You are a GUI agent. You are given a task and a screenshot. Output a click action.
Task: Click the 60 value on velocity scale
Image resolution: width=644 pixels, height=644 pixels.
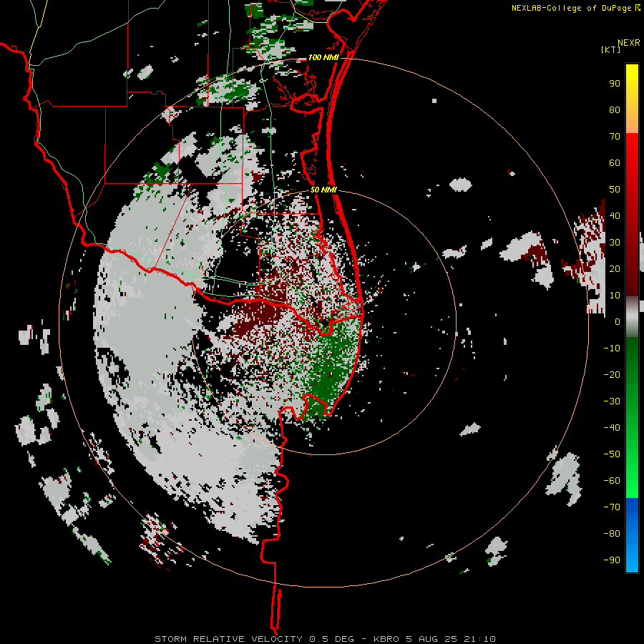click(615, 163)
